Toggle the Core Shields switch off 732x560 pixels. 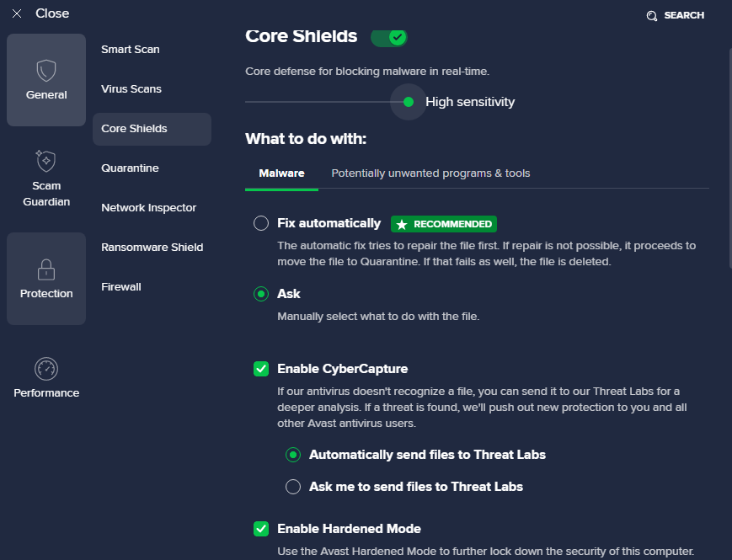[389, 37]
